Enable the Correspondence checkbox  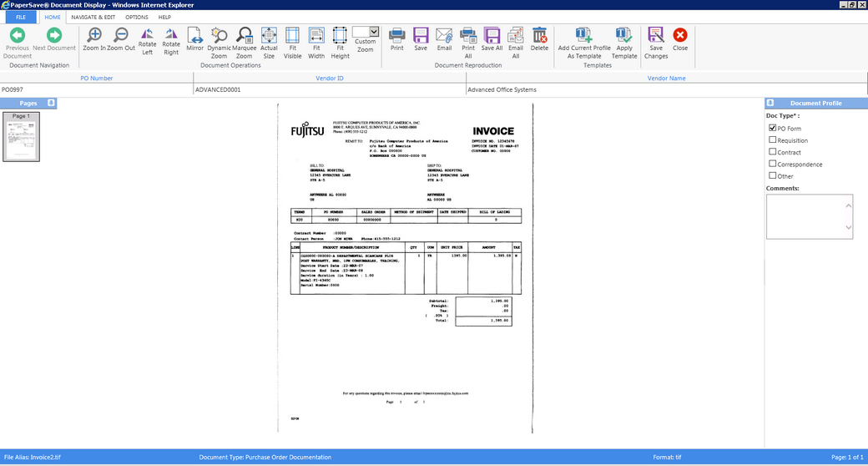coord(772,164)
